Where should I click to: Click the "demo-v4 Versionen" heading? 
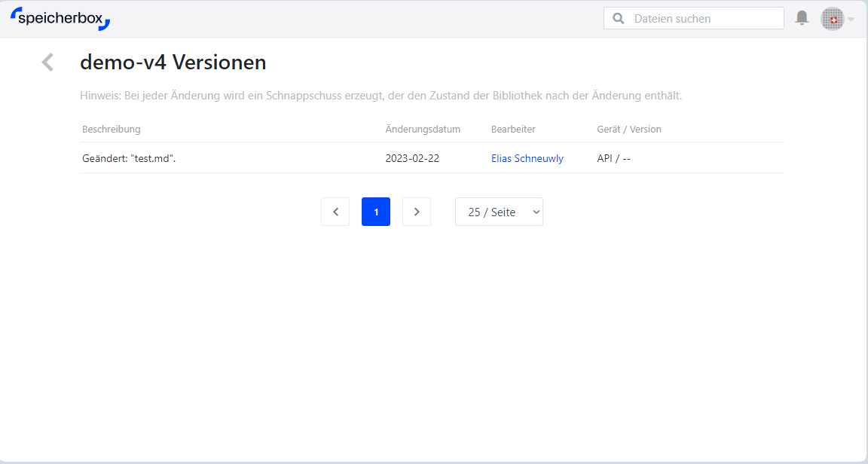[173, 63]
